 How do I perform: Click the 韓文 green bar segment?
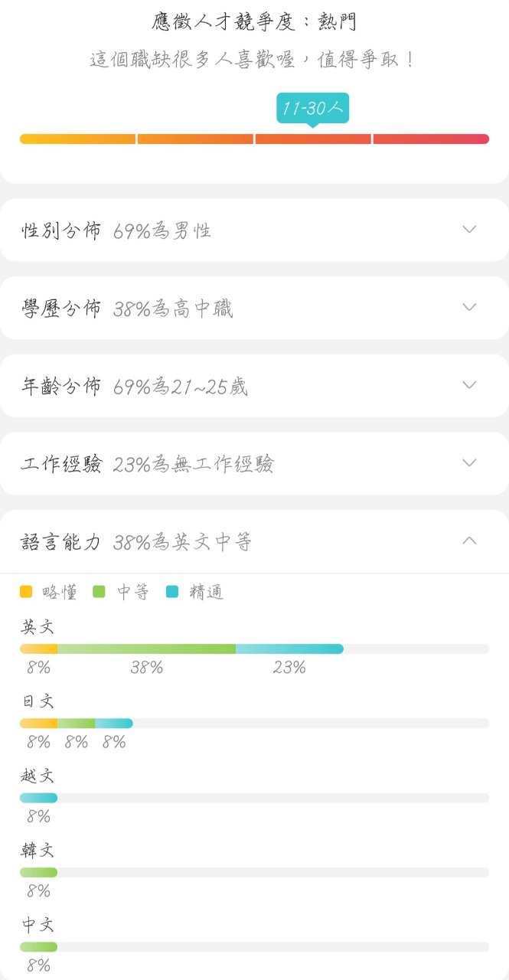click(38, 872)
